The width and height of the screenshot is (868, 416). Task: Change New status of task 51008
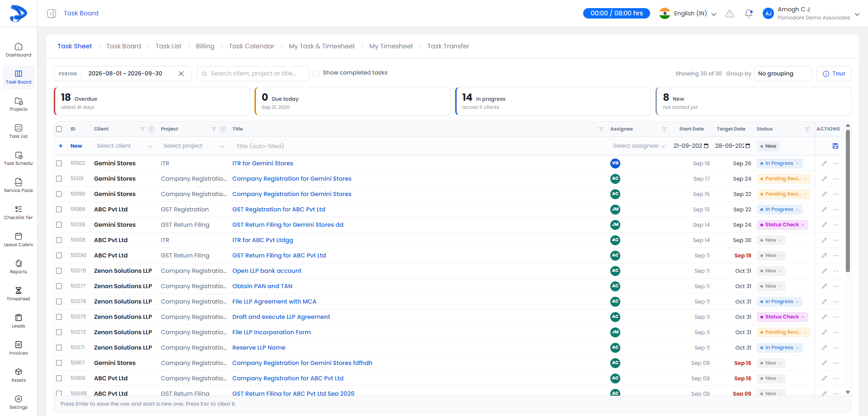pos(771,240)
